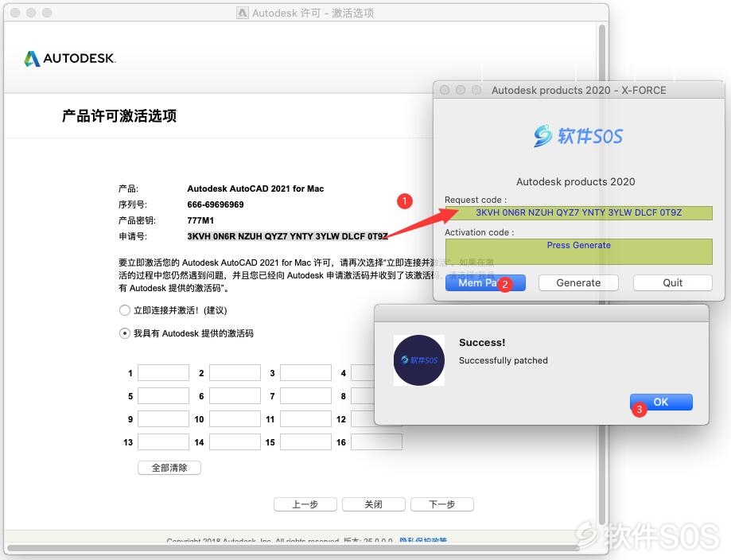The image size is (731, 560).
Task: Click product name Autodesk AutoCAD 2021 for Mac
Action: pyautogui.click(x=255, y=189)
